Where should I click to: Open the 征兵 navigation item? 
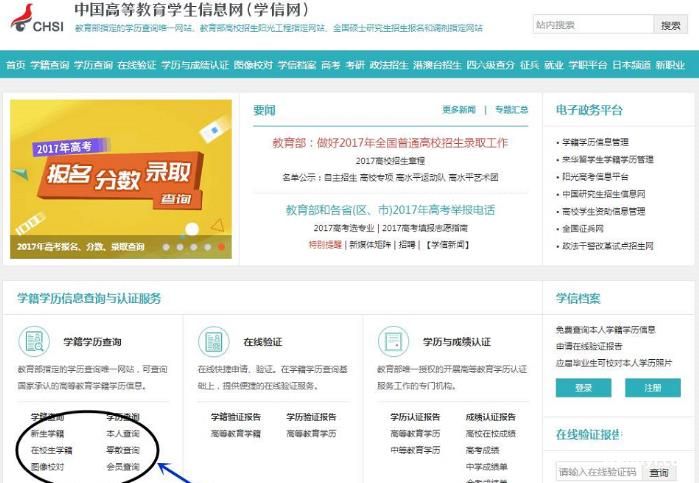pyautogui.click(x=529, y=65)
